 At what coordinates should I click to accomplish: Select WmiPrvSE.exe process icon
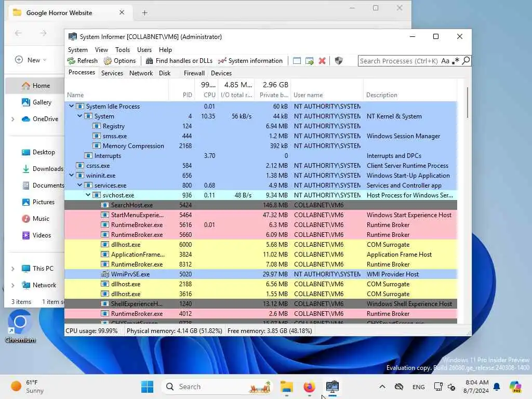tap(105, 274)
